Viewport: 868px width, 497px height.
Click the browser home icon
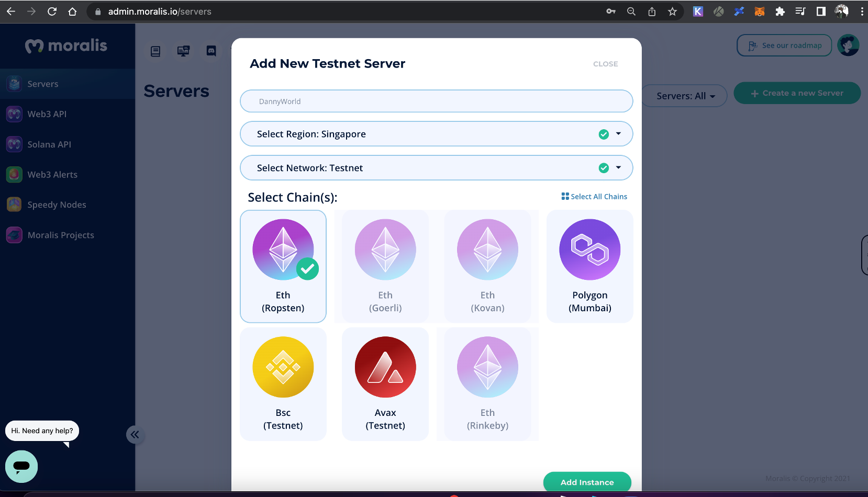click(72, 11)
